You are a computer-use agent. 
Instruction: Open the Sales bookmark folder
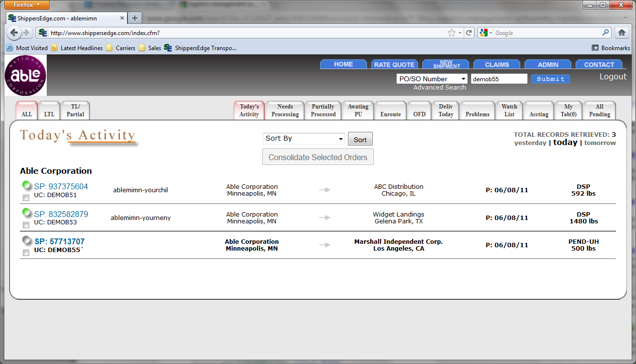point(150,48)
